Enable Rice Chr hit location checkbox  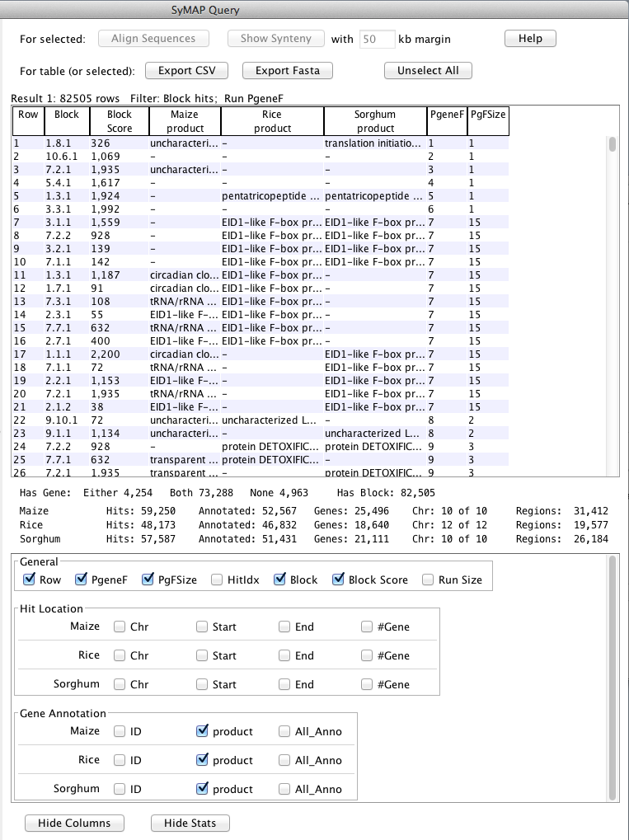120,655
